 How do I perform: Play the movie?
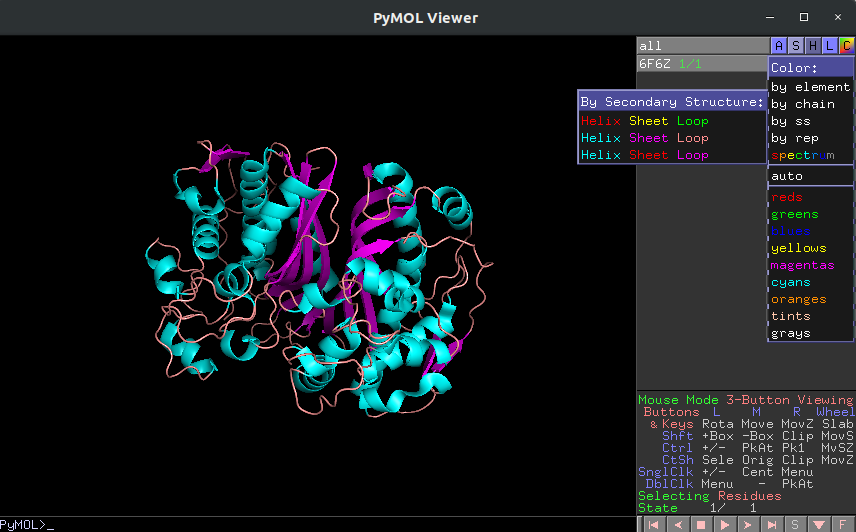724,525
